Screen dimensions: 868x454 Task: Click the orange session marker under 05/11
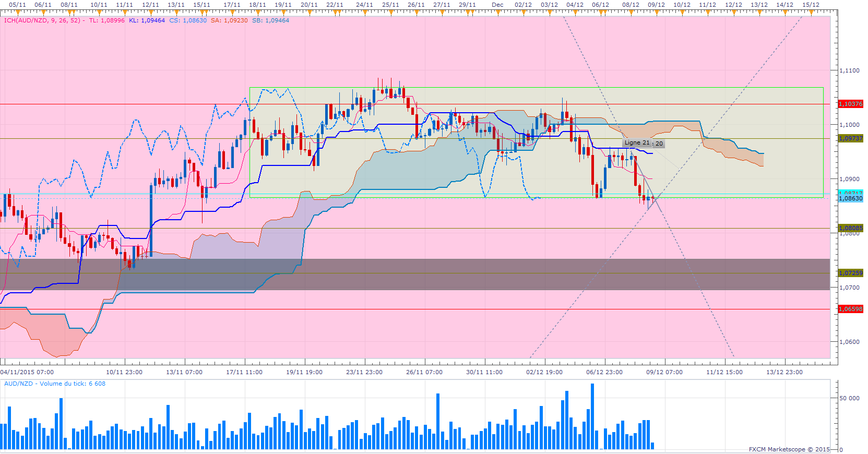(18, 11)
